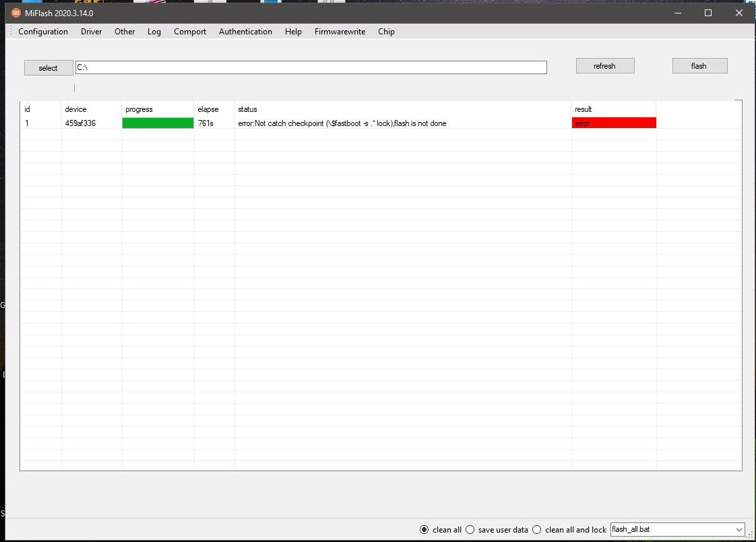This screenshot has width=756, height=542.
Task: Open the Comport menu
Action: 190,31
